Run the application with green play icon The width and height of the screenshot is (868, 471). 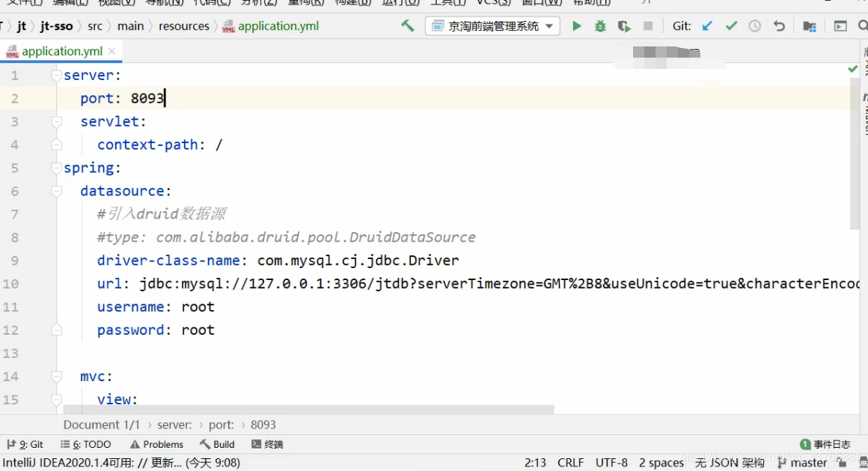576,26
